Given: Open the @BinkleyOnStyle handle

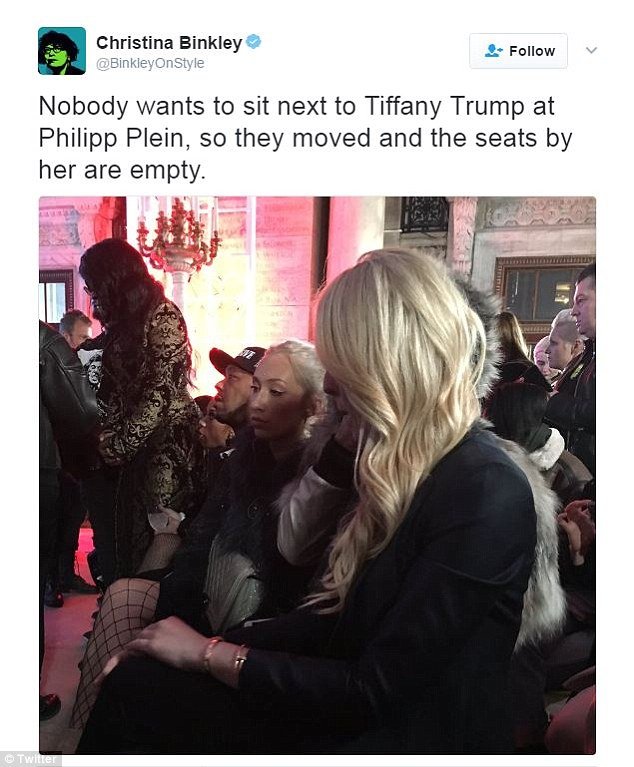Looking at the screenshot, I should (x=150, y=64).
